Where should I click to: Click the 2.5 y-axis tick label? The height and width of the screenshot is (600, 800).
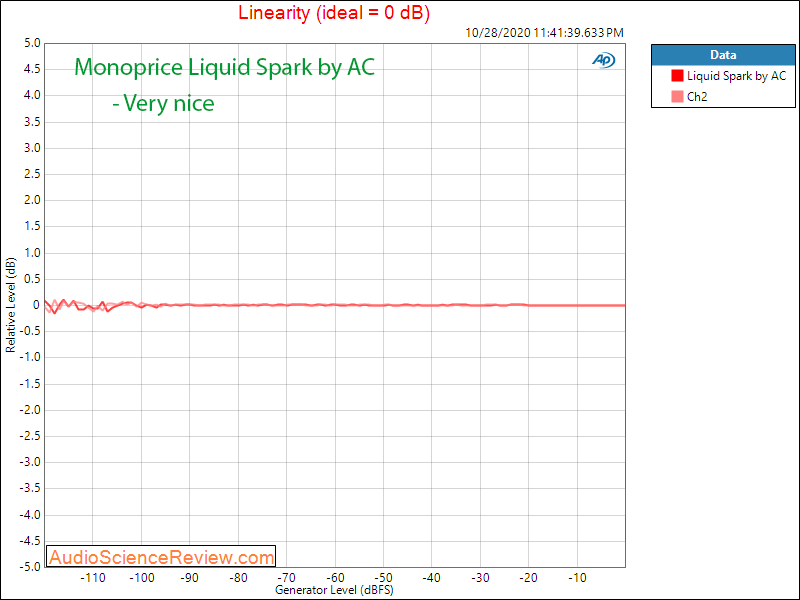32,174
